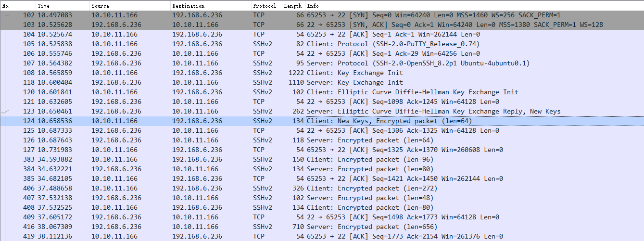Viewport: 644px width, 241px height.
Task: Click time value 34.593882
Action: point(55,160)
